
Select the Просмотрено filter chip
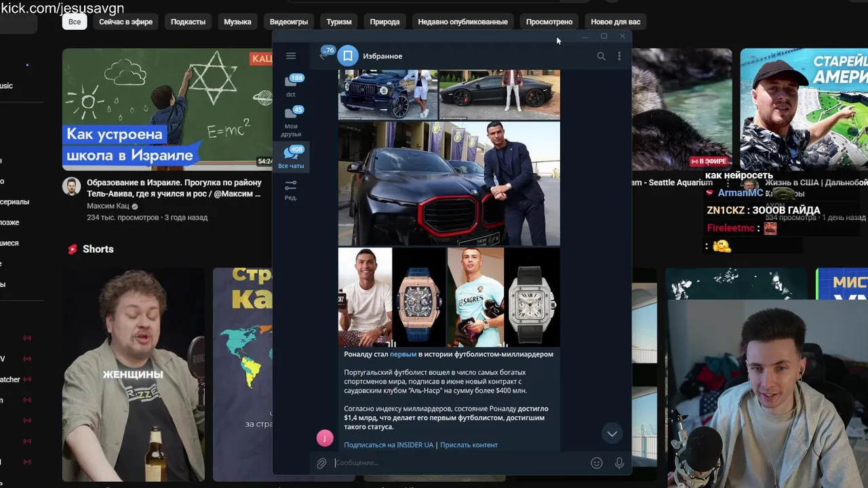(549, 22)
